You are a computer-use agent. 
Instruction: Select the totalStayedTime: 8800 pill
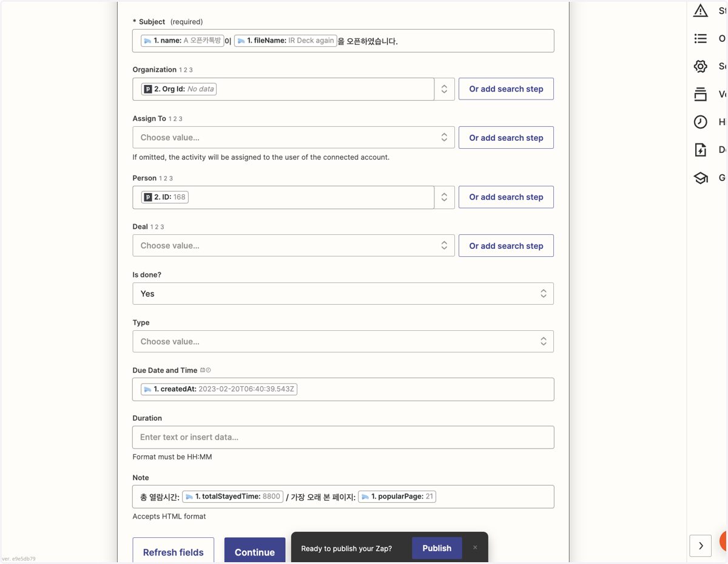(x=232, y=497)
